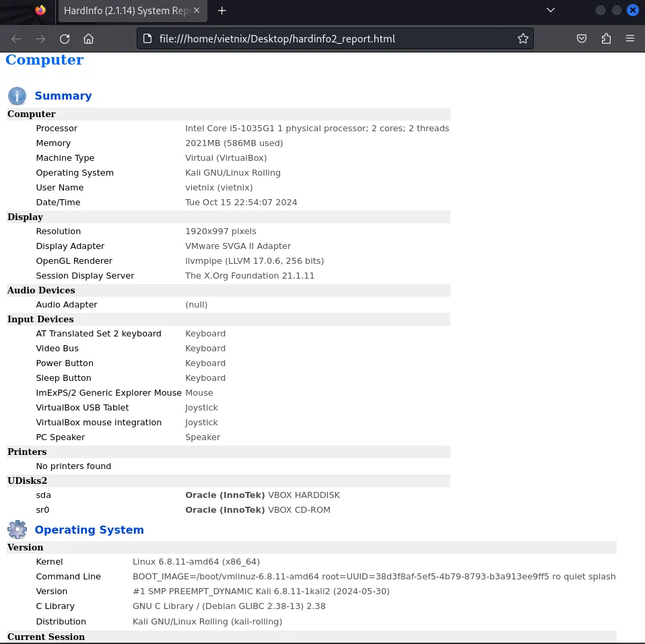Click the Sleep Button row label

63,378
